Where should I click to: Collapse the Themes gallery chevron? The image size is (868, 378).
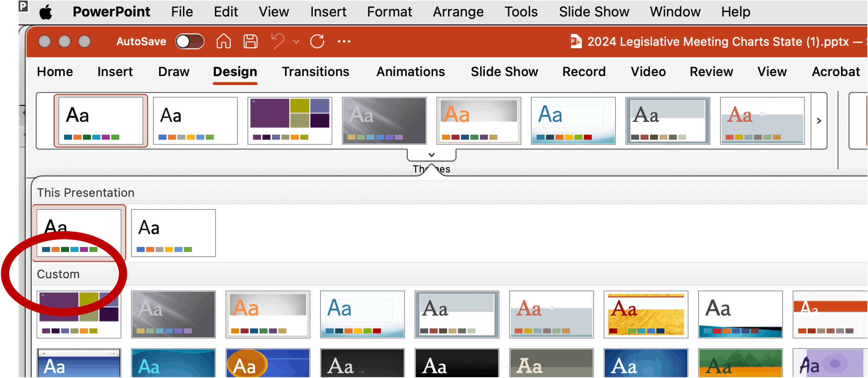431,155
